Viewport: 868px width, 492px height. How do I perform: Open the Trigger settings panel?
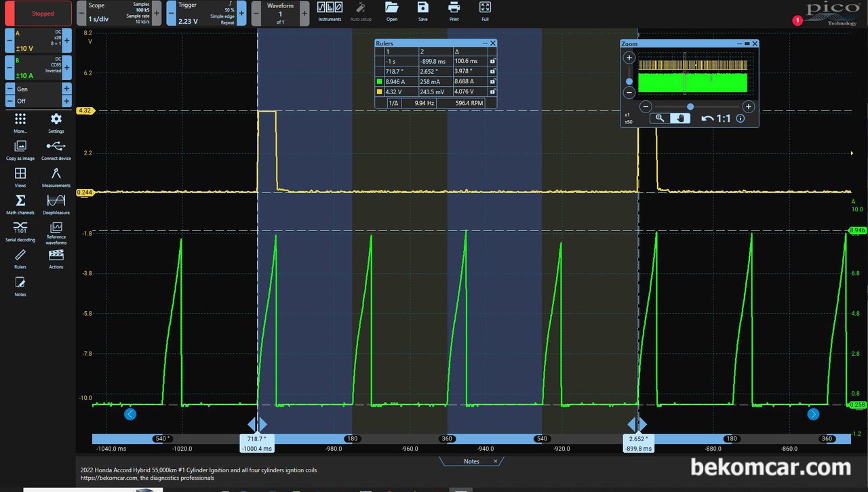[x=206, y=13]
